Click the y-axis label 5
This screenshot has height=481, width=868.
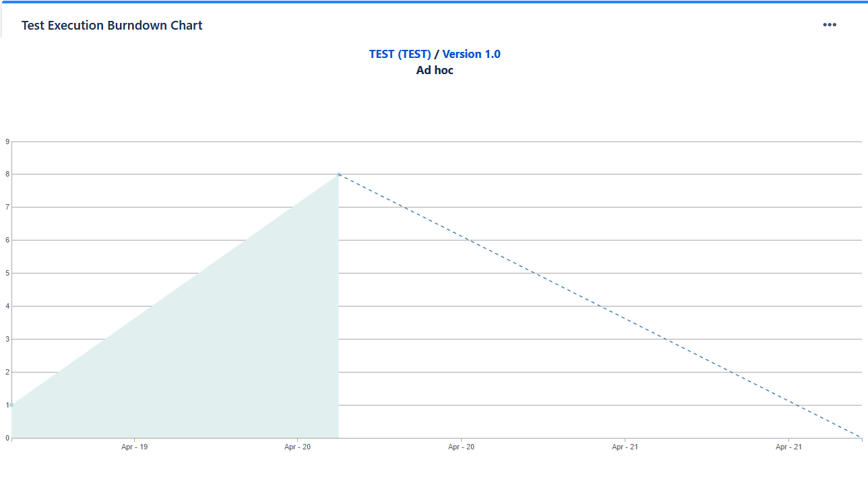click(7, 274)
